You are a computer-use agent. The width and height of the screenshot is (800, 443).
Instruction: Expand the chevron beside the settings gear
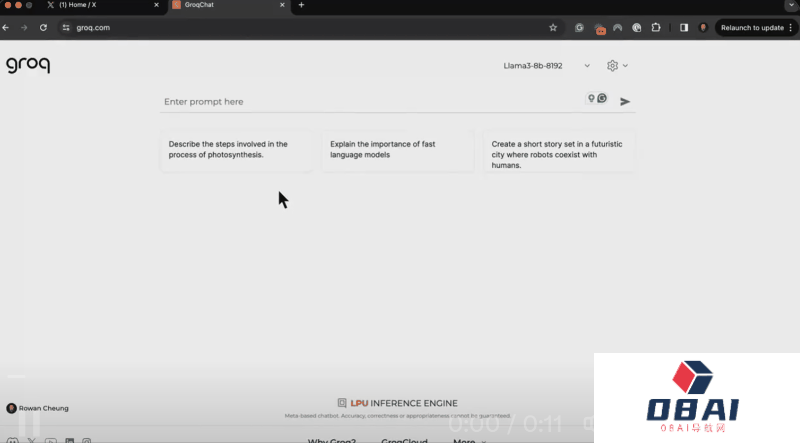pyautogui.click(x=626, y=66)
